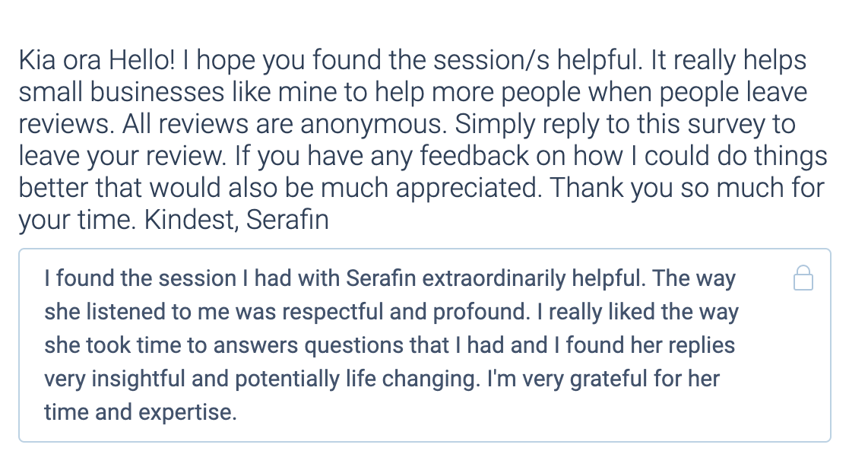The width and height of the screenshot is (868, 470).
Task: Click 'much appreciated' in the prompt text
Action: click(431, 188)
